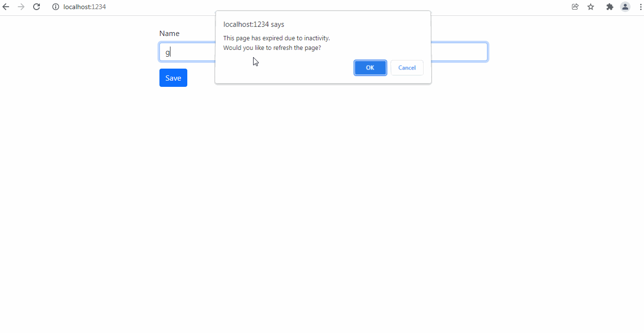The width and height of the screenshot is (644, 333).
Task: Click the bookmark star icon
Action: tap(590, 7)
